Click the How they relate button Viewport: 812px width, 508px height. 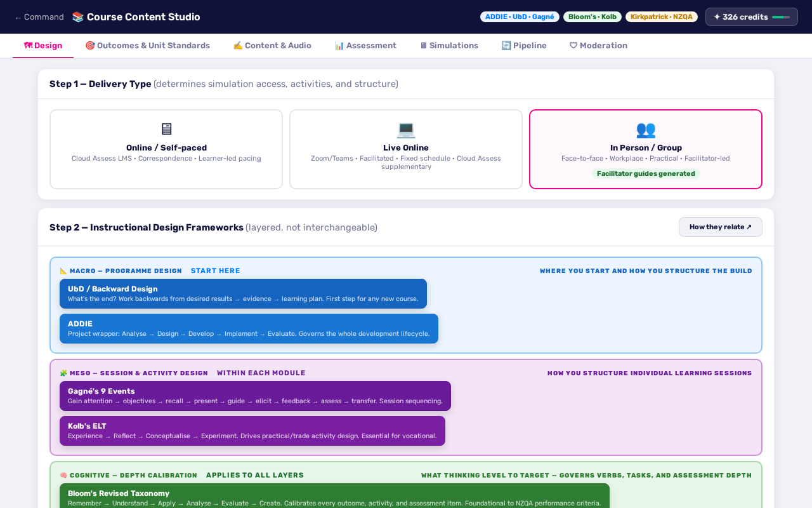[x=721, y=227]
